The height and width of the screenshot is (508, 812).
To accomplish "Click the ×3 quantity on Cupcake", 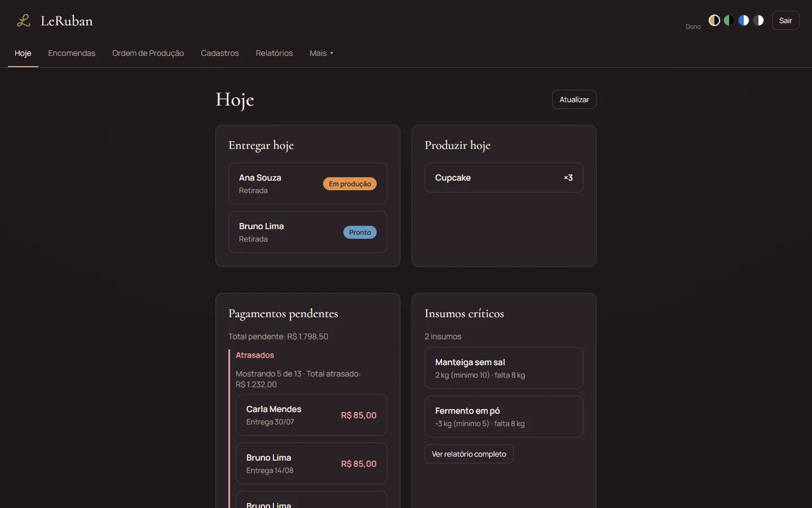I will (568, 178).
